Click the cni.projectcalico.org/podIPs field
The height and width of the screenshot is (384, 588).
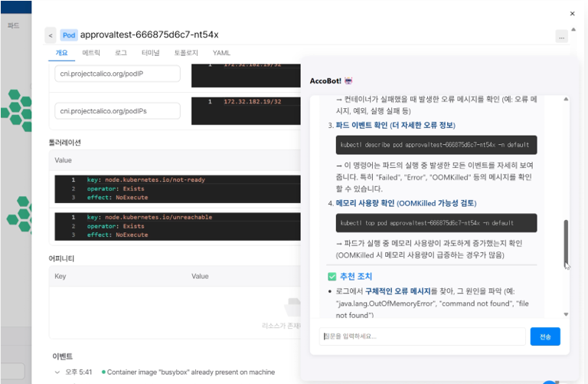tap(117, 111)
